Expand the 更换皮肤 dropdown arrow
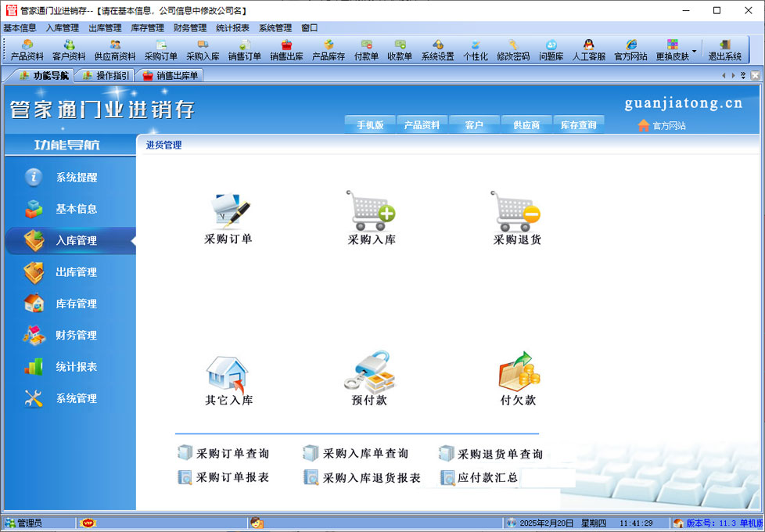 point(694,50)
